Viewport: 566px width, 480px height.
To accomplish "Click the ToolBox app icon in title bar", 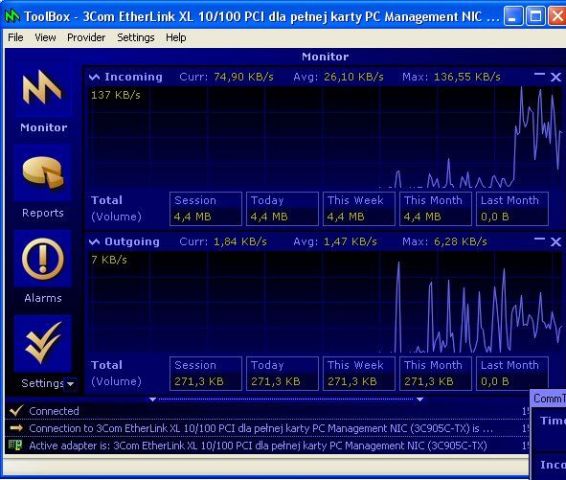I will 12,16.
